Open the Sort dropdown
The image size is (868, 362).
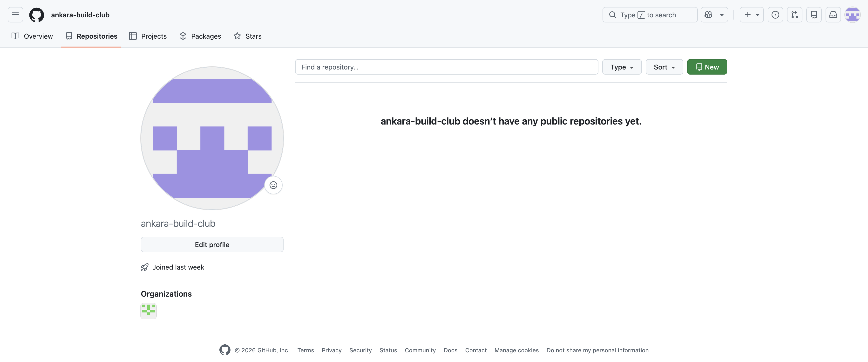tap(664, 67)
